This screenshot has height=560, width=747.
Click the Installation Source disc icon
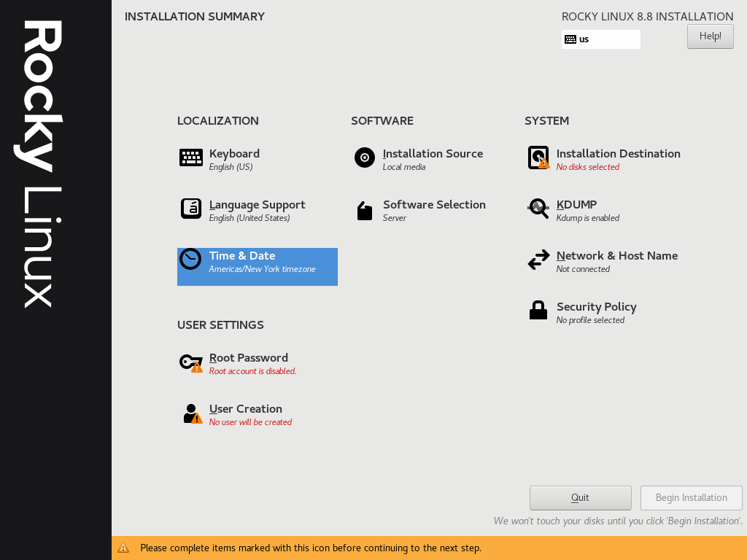pos(365,157)
